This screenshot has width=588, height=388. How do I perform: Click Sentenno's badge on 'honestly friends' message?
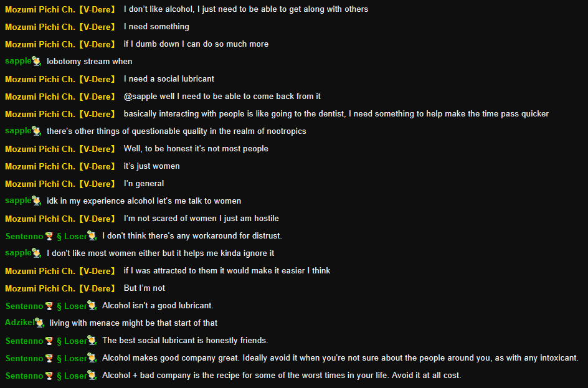92,340
